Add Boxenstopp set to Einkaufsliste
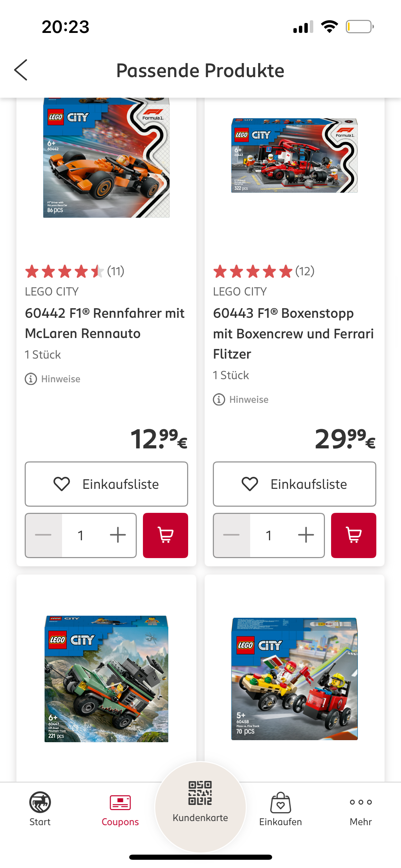 coord(294,484)
